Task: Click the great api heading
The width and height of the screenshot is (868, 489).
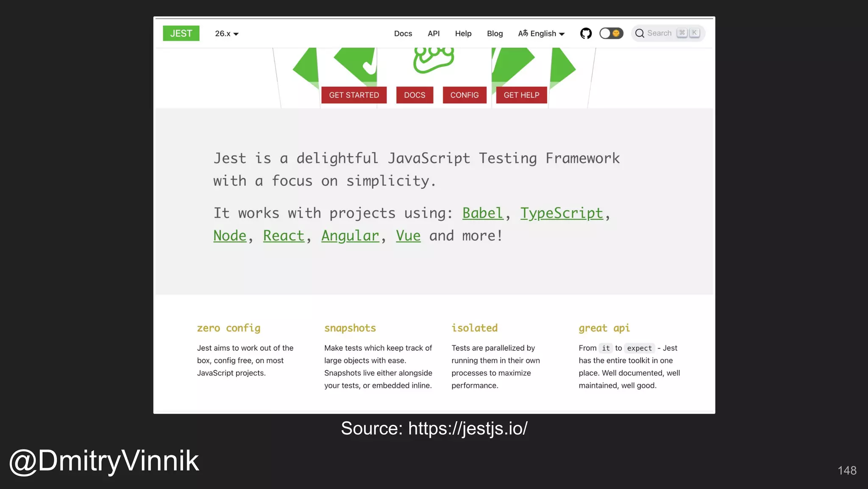Action: click(x=604, y=328)
